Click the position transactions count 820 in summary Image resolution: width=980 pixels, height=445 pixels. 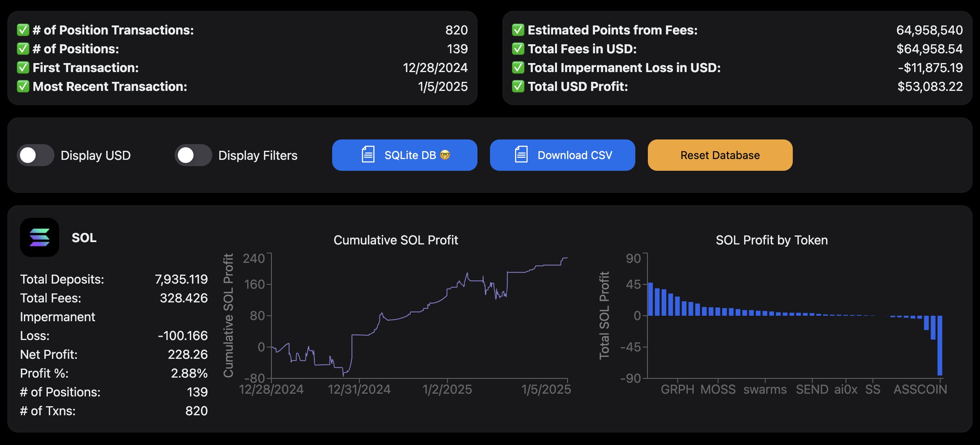(x=456, y=30)
